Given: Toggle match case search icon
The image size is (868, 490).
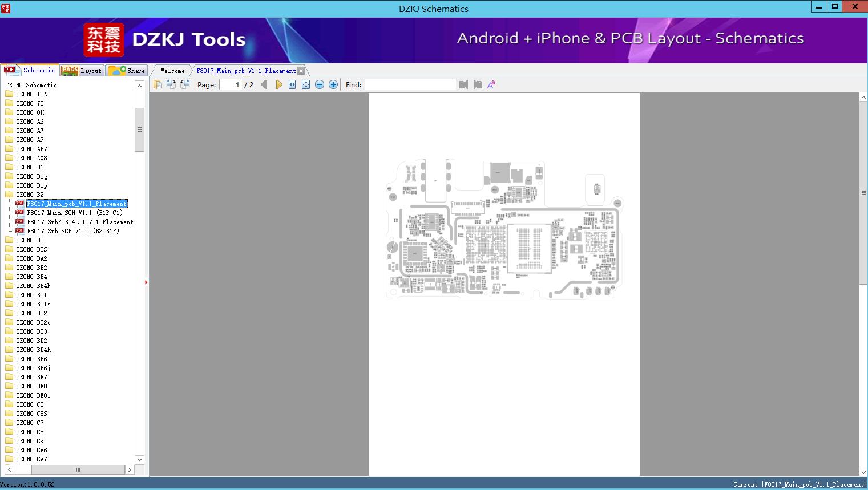Looking at the screenshot, I should point(491,84).
